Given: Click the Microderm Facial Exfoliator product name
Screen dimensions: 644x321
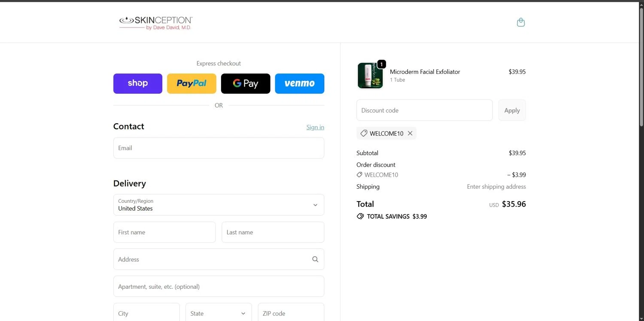Looking at the screenshot, I should tap(425, 72).
